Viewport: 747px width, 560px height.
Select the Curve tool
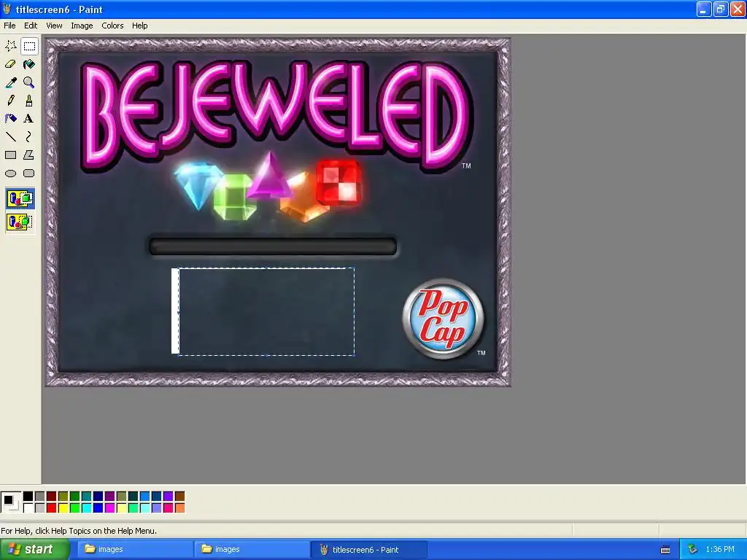[x=29, y=137]
